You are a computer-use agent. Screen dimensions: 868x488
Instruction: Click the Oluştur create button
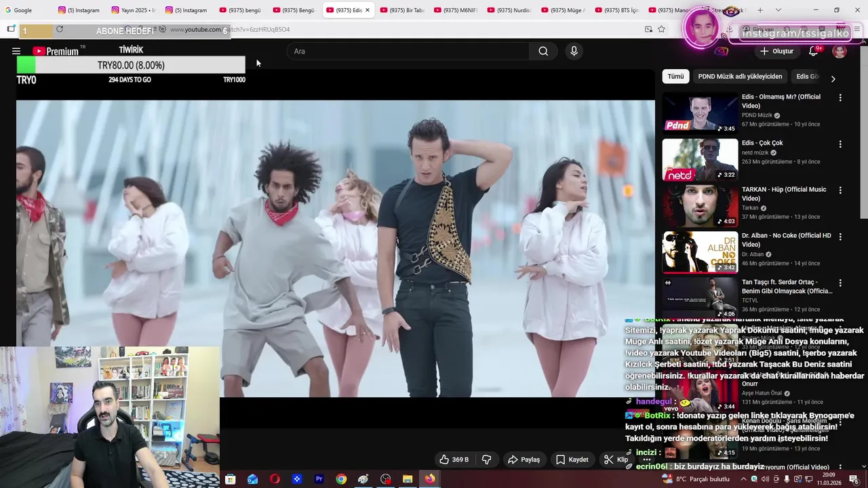[776, 51]
